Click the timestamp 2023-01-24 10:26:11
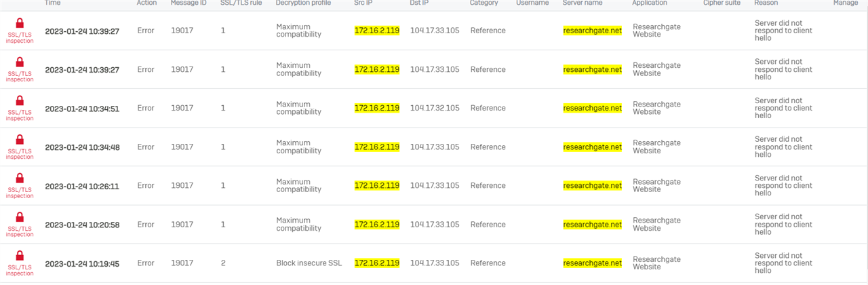868x285 pixels. click(x=82, y=186)
